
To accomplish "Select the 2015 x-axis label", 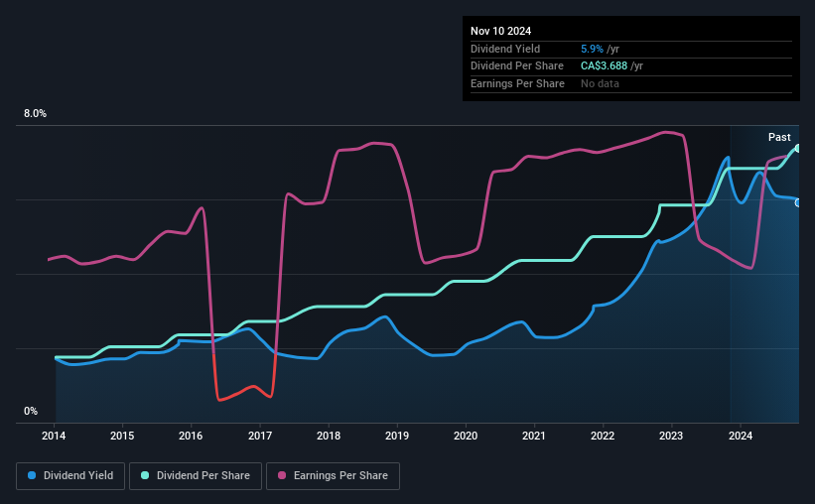I will click(122, 436).
